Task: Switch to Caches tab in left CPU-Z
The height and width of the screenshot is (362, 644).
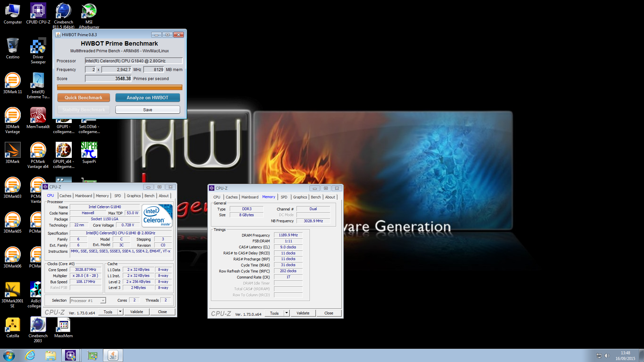Action: coord(65,196)
